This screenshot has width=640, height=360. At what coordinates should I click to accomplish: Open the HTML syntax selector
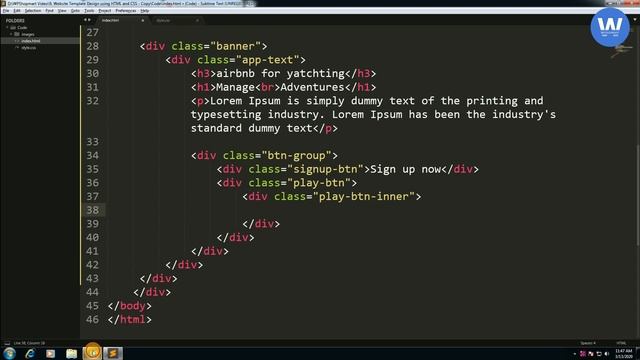[621, 343]
